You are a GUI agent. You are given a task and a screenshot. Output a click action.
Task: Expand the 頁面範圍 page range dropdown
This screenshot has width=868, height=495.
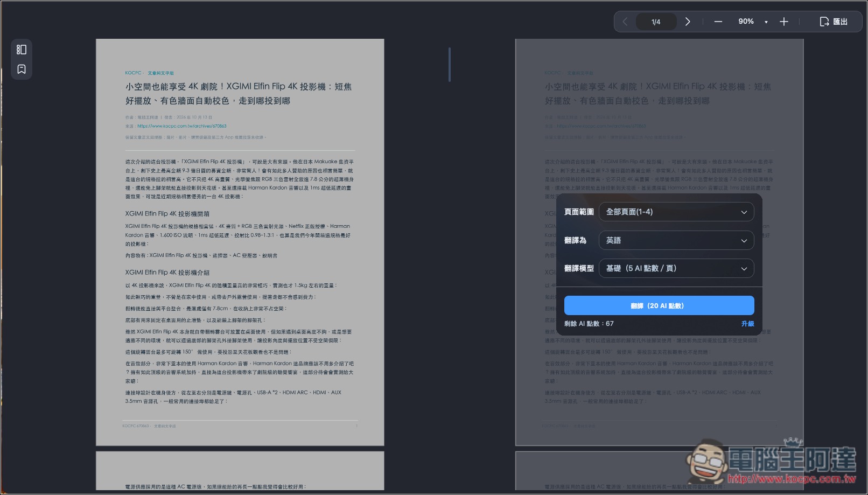(x=676, y=212)
